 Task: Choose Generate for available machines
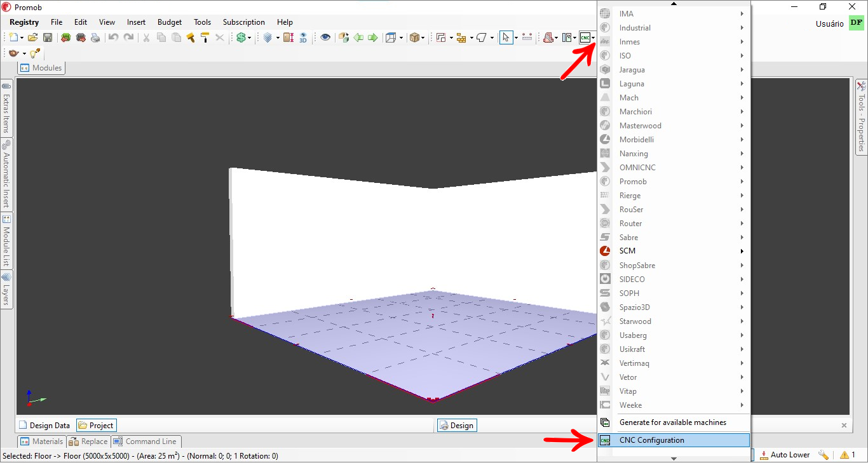click(674, 422)
